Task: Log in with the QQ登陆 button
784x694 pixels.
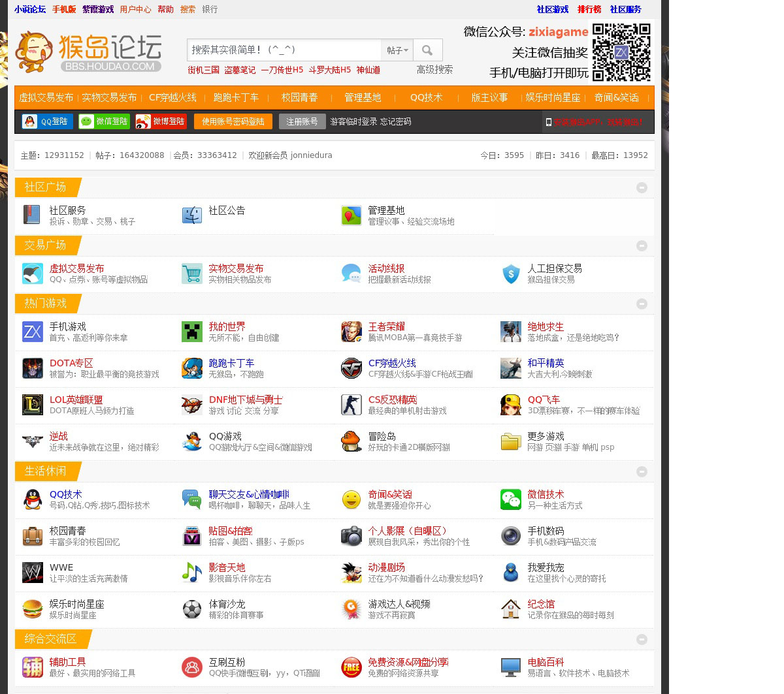Action: pos(47,121)
